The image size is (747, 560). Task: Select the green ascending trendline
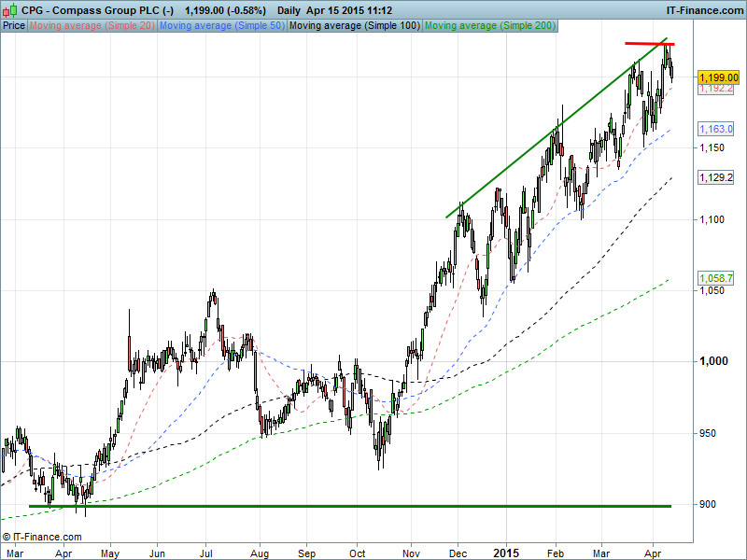pyautogui.click(x=551, y=133)
